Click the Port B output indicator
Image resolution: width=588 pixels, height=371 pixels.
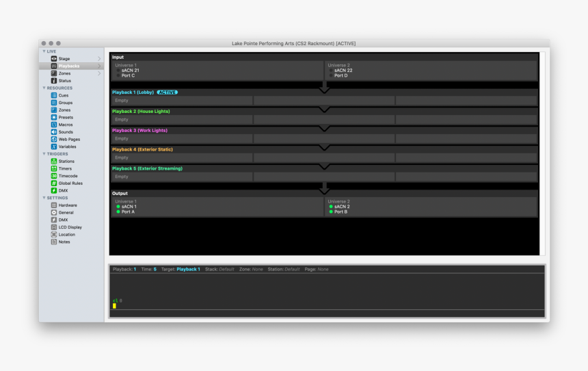click(331, 212)
